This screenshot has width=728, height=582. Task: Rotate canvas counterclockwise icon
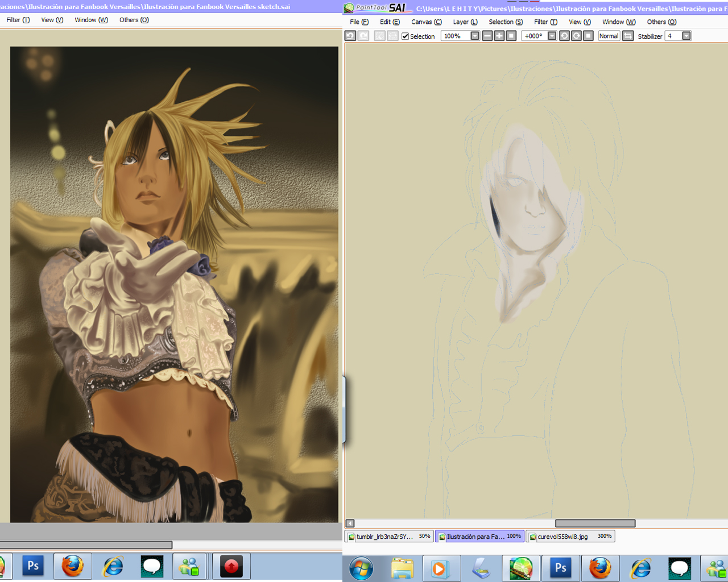tap(564, 36)
